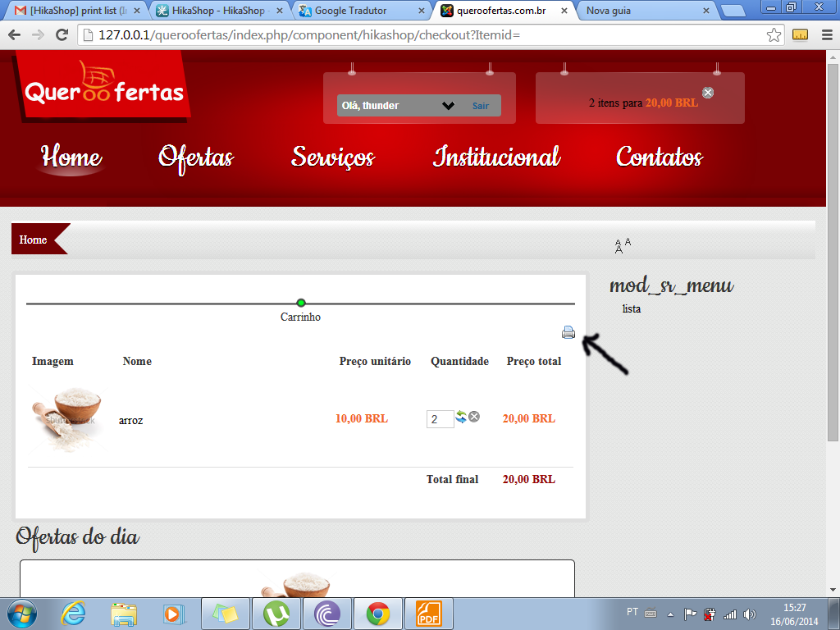This screenshot has height=630, width=840.
Task: Open the orange PDF app in taskbar
Action: click(x=429, y=614)
